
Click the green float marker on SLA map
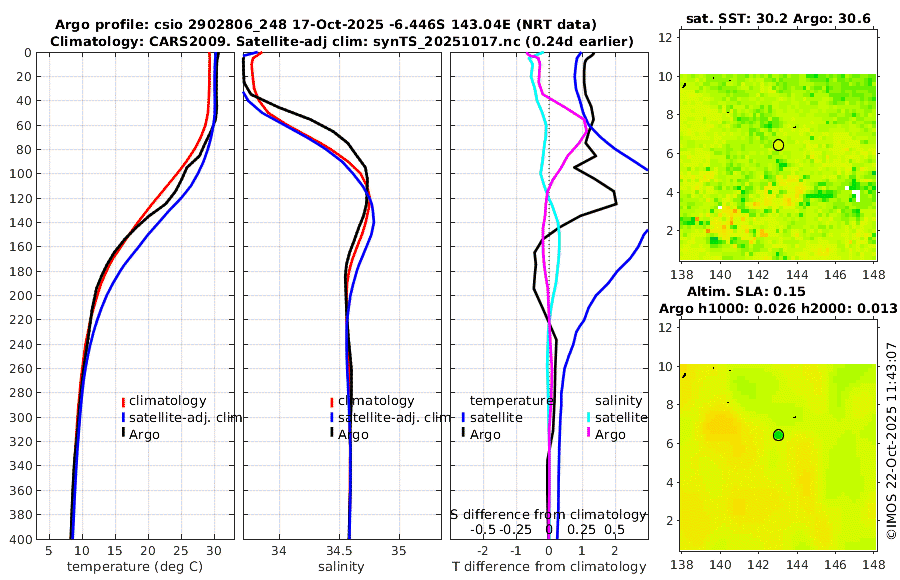tap(778, 435)
